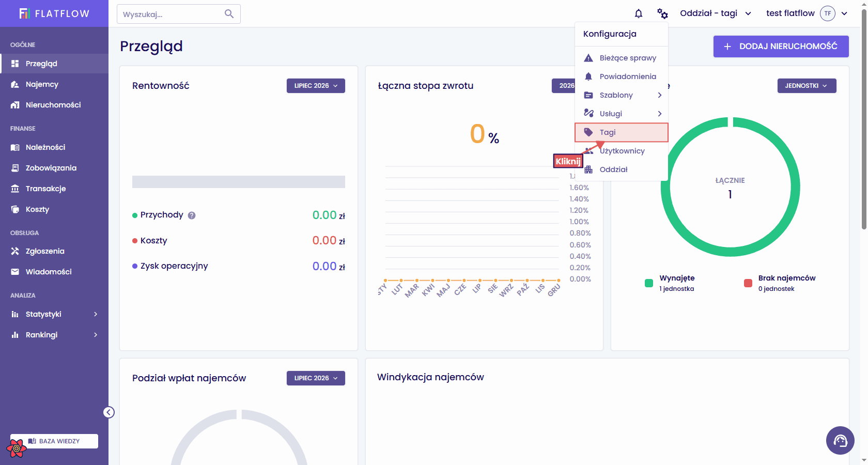Viewport: 868px width, 465px height.
Task: Select Oddział in the Konfiguracja menu
Action: [622, 169]
